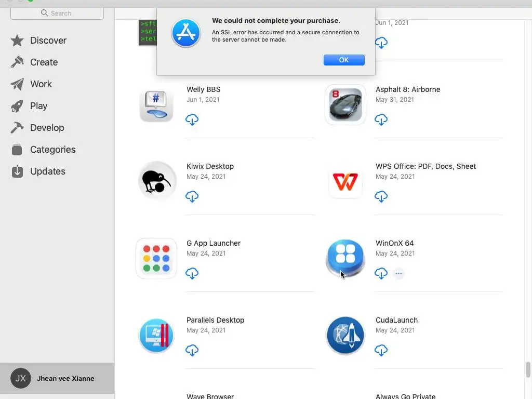The width and height of the screenshot is (532, 399).
Task: Download Asphalt 8: Airborne
Action: [x=381, y=119]
